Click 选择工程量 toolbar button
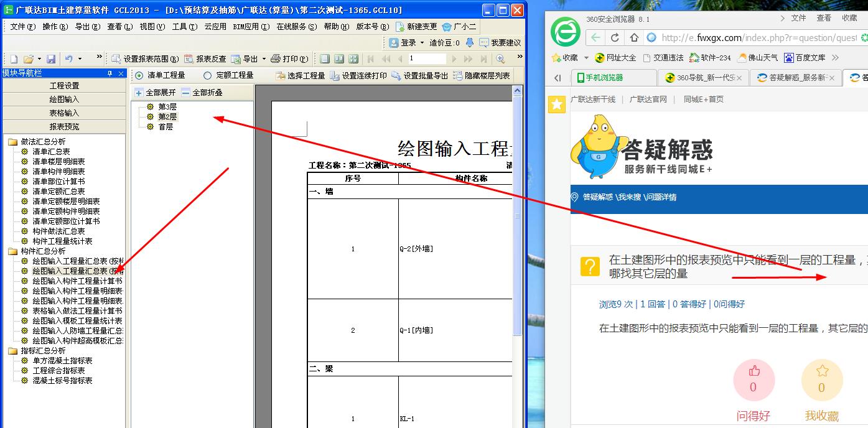Image resolution: width=868 pixels, height=428 pixels. pyautogui.click(x=300, y=75)
